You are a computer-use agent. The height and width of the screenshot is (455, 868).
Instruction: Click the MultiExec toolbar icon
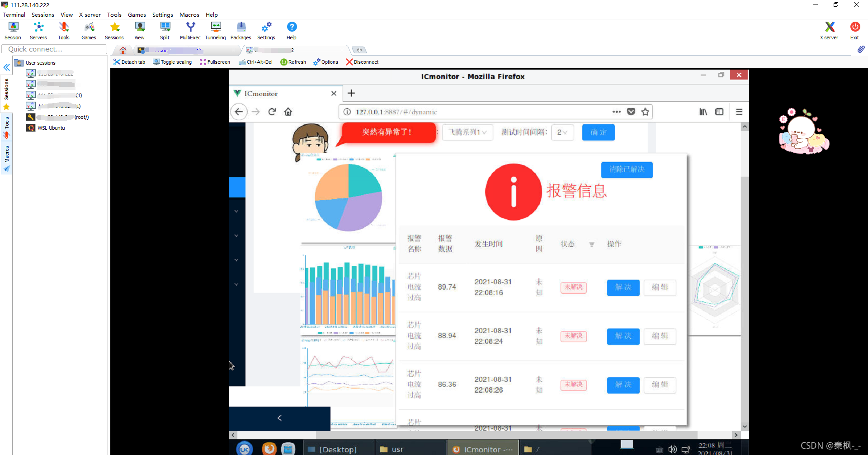(x=190, y=30)
